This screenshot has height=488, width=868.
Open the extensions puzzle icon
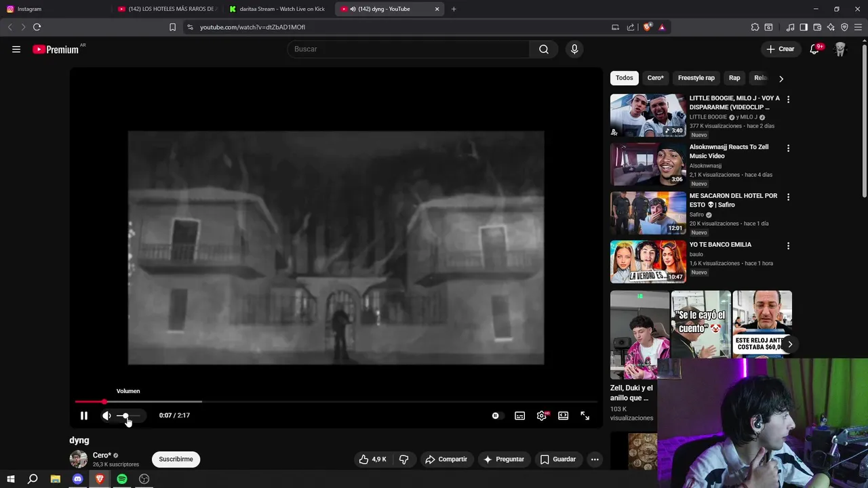pos(755,27)
